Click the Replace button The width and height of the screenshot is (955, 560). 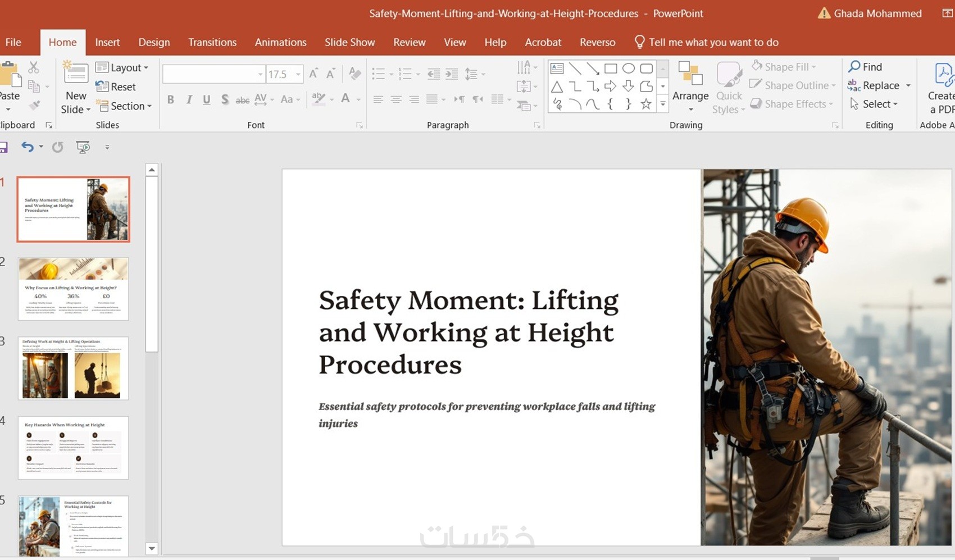[880, 85]
